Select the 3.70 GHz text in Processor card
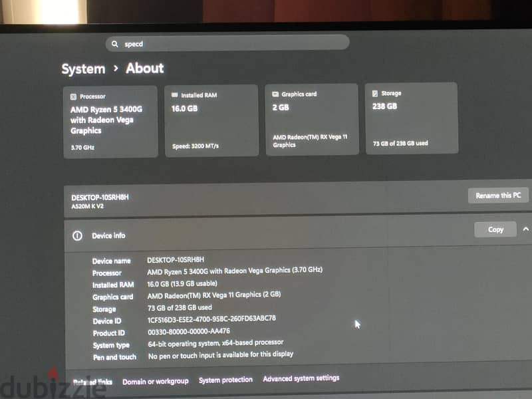 tap(82, 148)
